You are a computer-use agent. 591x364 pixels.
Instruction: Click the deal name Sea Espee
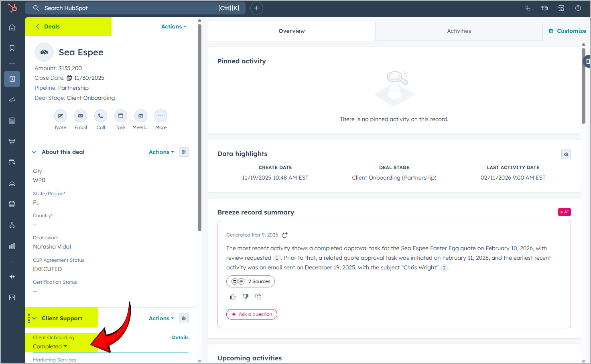coord(81,52)
